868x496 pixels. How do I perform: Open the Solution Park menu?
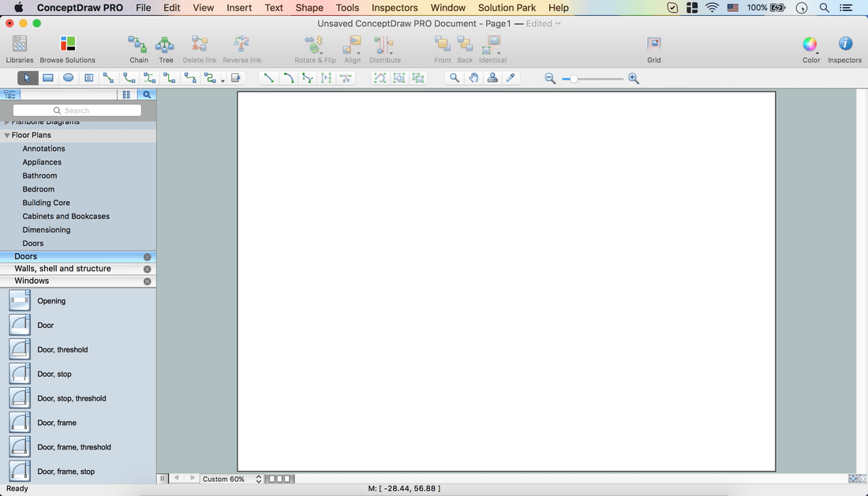pyautogui.click(x=507, y=8)
